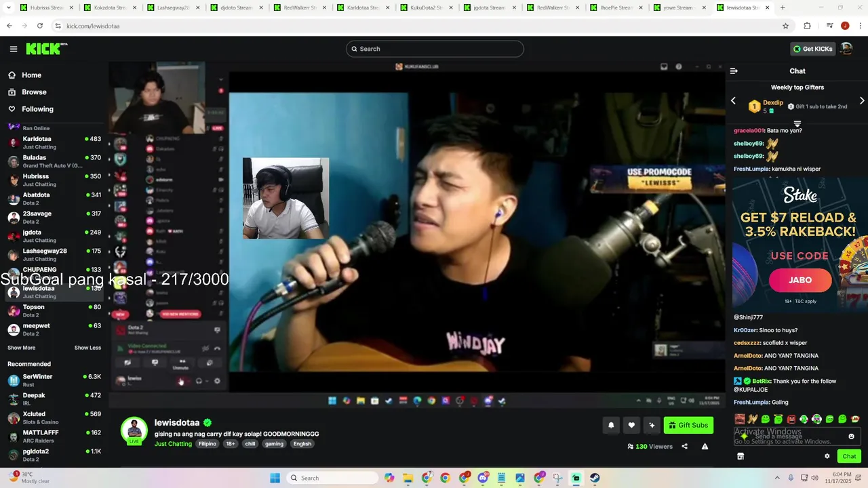Click the Search field on Kick
868x488 pixels.
[435, 49]
